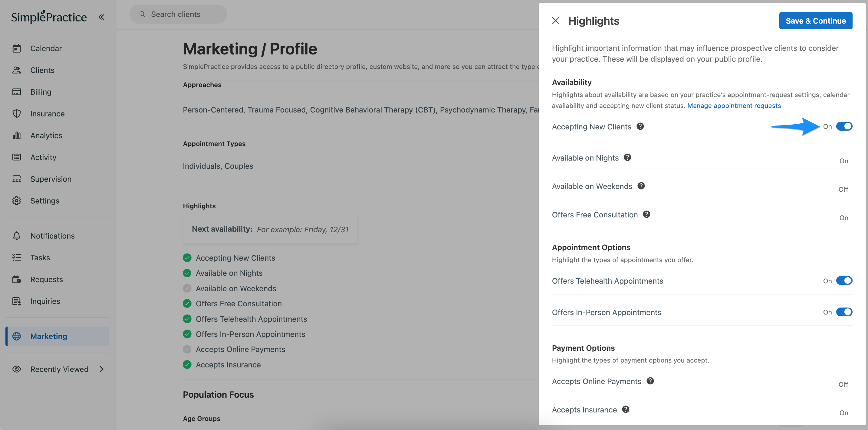Open Analytics bar chart icon
This screenshot has width=868, height=430.
click(x=17, y=135)
